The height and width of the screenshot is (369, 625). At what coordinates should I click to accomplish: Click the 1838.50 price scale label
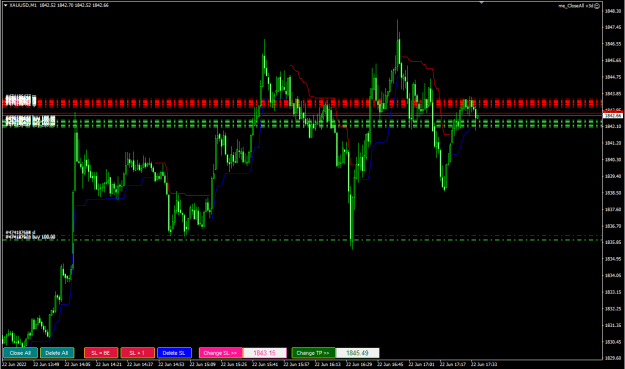(613, 193)
